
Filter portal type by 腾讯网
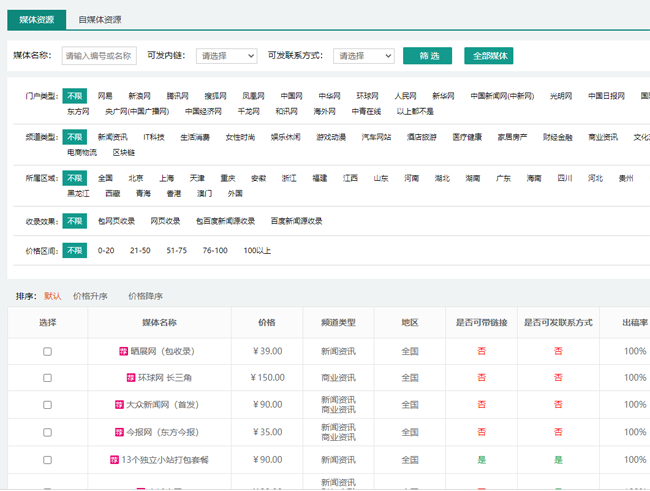click(179, 96)
